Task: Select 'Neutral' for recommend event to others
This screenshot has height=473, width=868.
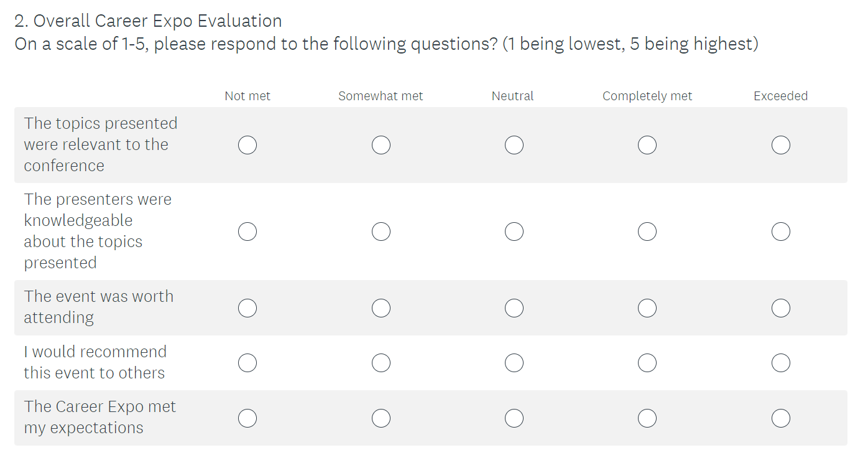Action: (x=514, y=363)
